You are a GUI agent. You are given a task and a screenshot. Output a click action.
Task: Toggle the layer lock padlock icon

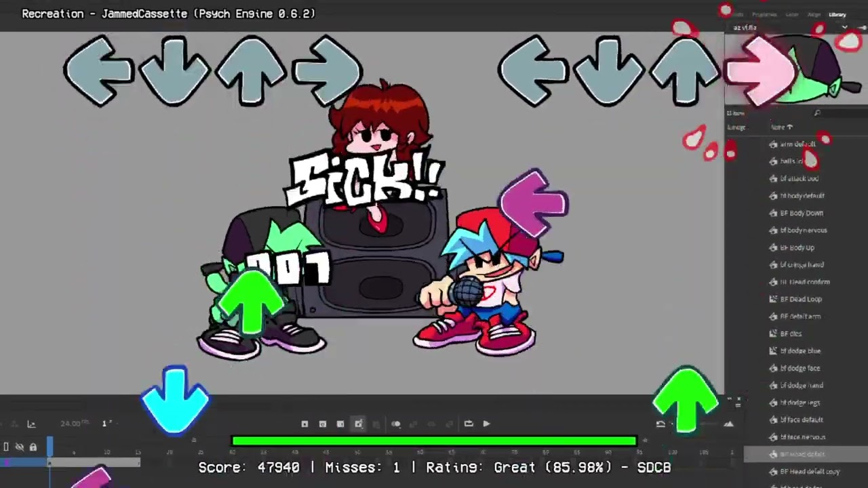pos(33,447)
